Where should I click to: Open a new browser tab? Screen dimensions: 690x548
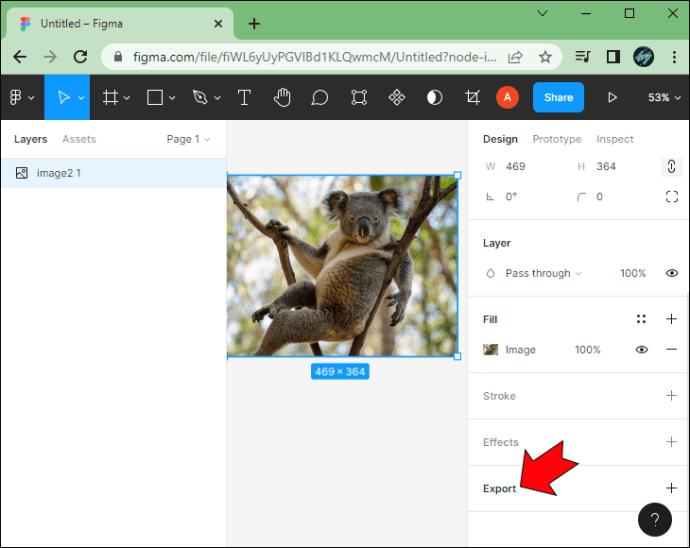[x=254, y=24]
